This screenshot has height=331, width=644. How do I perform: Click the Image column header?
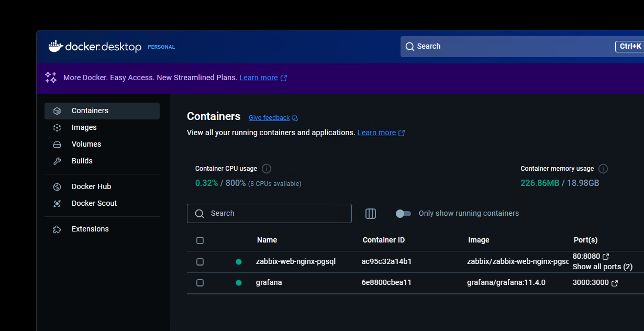point(479,240)
